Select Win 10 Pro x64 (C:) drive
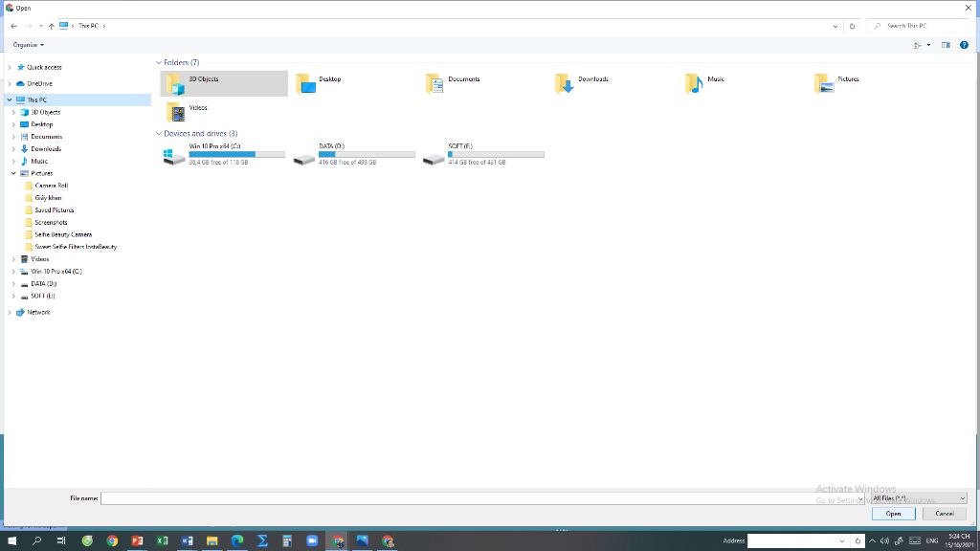Screen dimensions: 980x551 (224, 154)
